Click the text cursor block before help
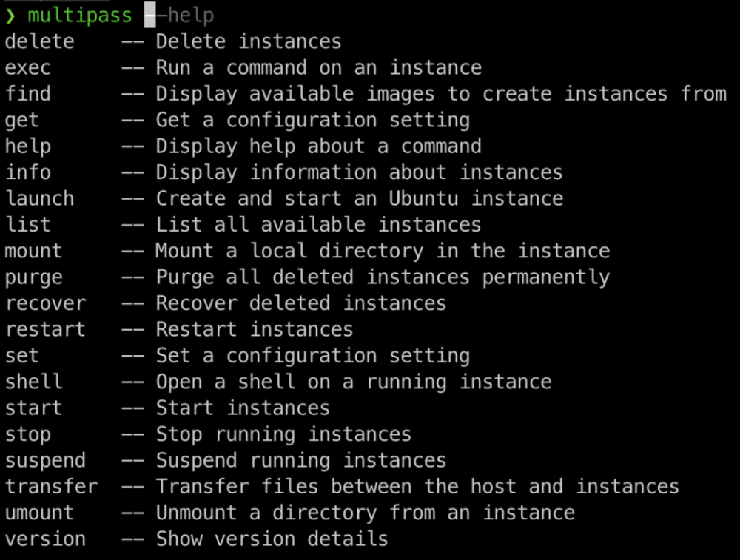The width and height of the screenshot is (740, 560). pos(149,15)
